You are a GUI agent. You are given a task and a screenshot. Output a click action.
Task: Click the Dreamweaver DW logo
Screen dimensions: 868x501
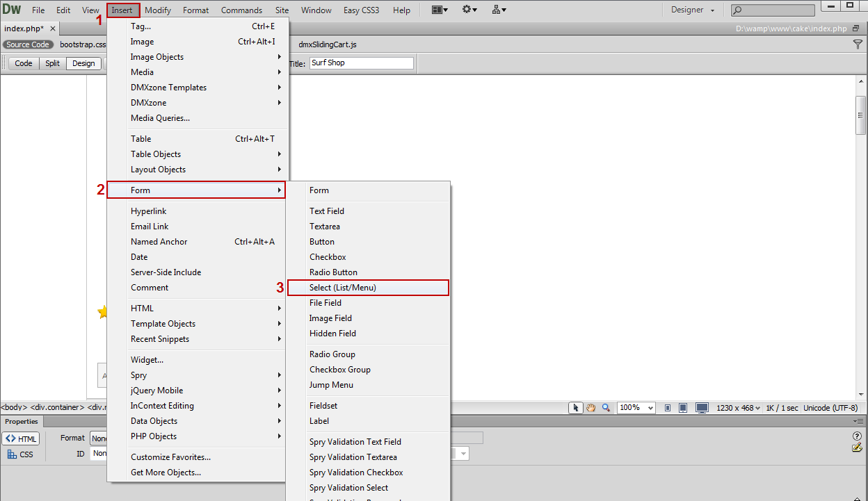tap(12, 10)
